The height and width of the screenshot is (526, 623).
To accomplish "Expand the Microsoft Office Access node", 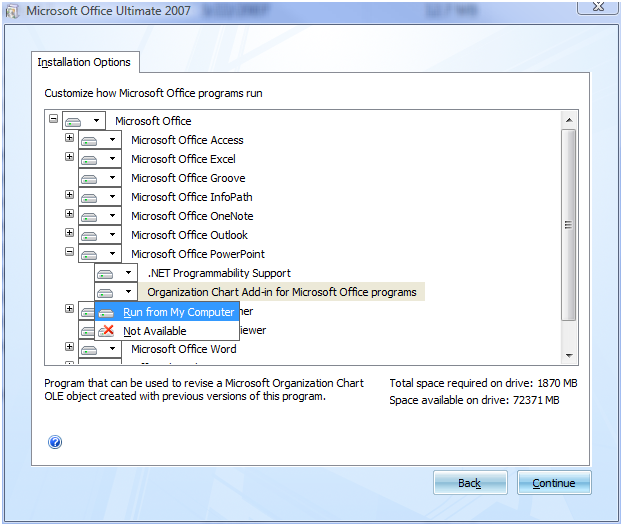I will 70,137.
